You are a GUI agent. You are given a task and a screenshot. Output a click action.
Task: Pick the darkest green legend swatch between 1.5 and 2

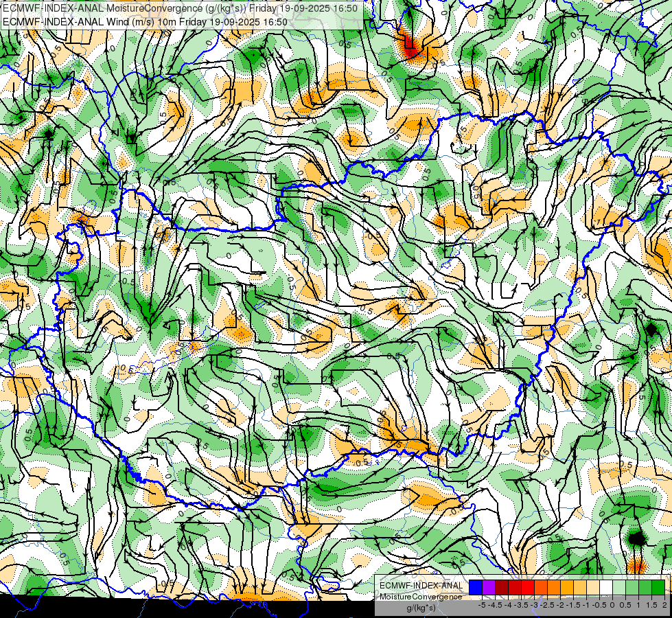[658, 588]
